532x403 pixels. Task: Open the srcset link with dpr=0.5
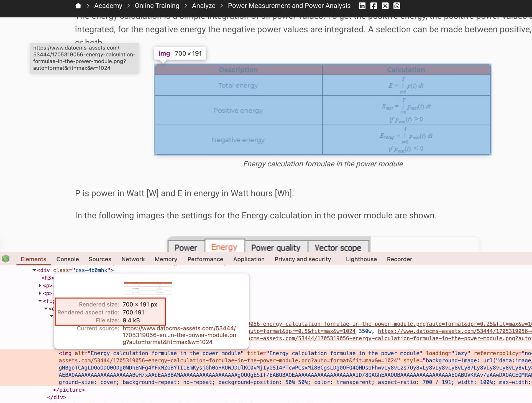click(x=302, y=331)
